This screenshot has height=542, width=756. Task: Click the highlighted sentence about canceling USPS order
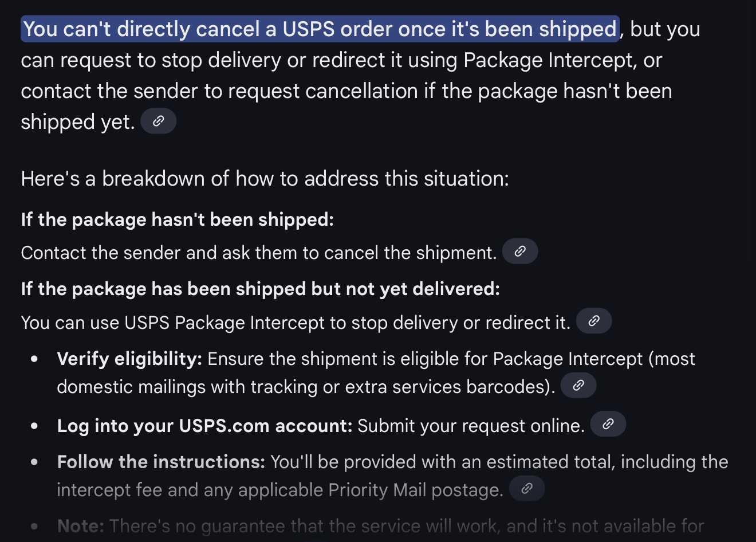pyautogui.click(x=320, y=29)
